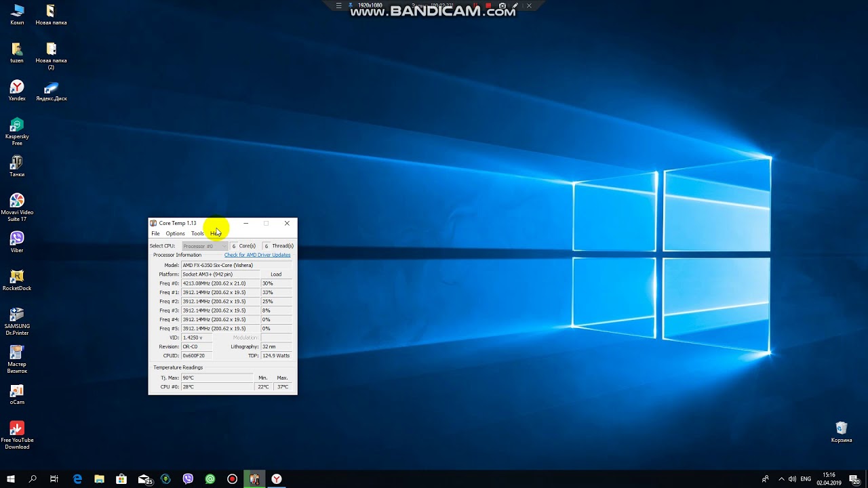Click the Freq #1 frequency value

click(x=220, y=292)
